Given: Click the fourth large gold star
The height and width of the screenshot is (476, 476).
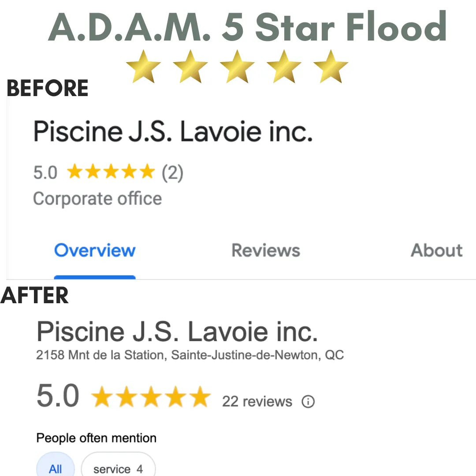Looking at the screenshot, I should click(284, 67).
